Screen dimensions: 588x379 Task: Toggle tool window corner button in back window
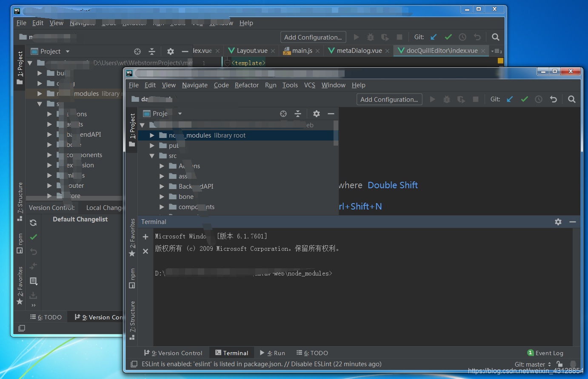coord(22,328)
